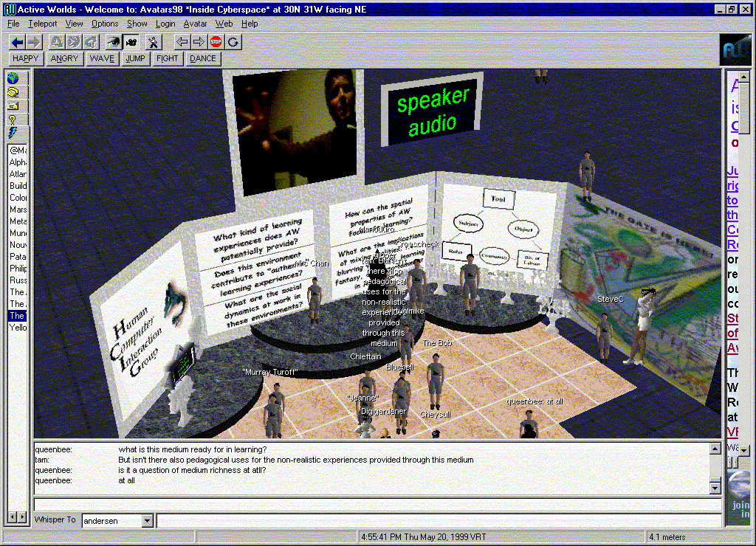This screenshot has height=546, width=756.
Task: Click the web browser back arrow
Action: (x=182, y=42)
